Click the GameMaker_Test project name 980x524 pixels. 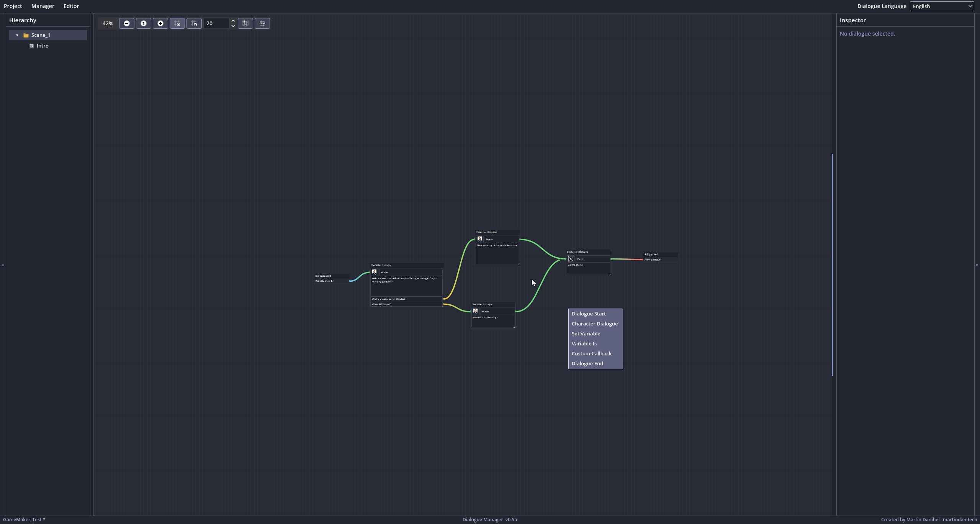click(24, 520)
